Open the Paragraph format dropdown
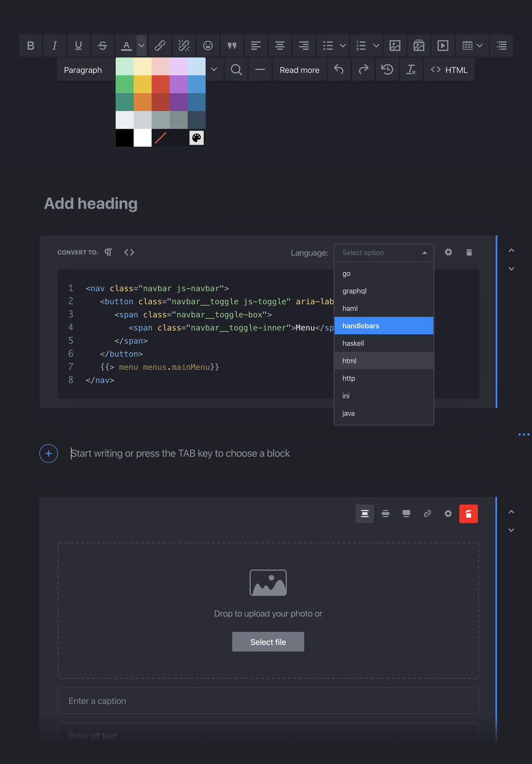532x764 pixels. 83,70
